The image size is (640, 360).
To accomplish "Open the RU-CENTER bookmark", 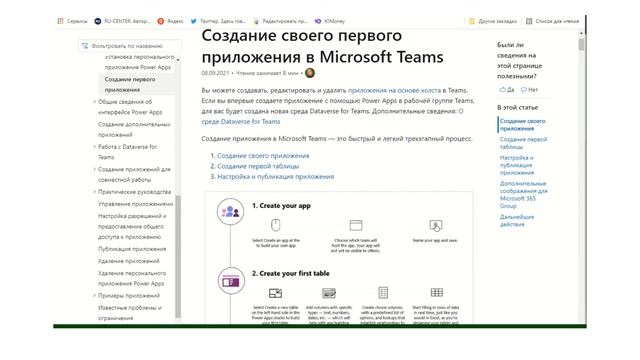I will (122, 21).
